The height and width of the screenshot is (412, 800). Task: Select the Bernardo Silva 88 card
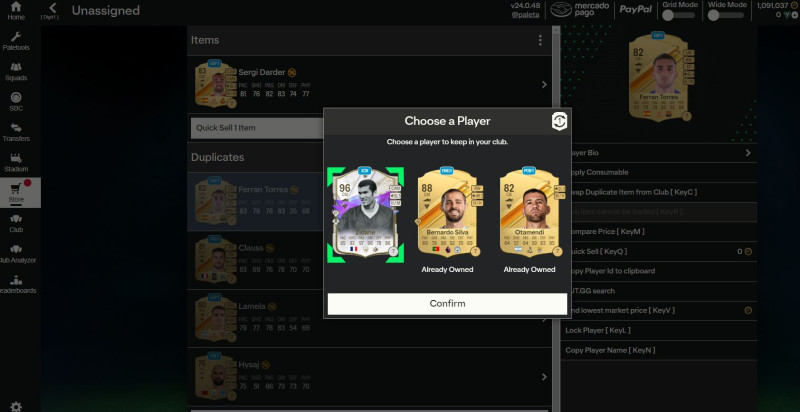coord(447,212)
